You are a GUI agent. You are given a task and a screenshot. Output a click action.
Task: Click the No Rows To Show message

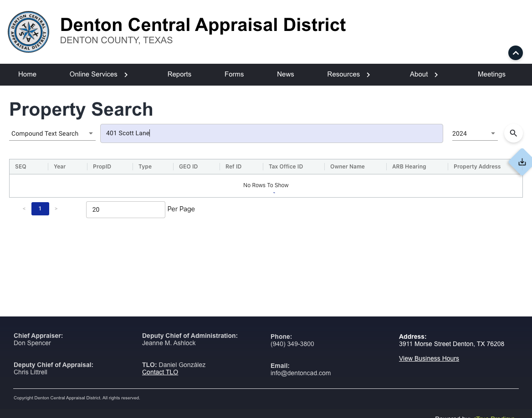click(x=266, y=185)
